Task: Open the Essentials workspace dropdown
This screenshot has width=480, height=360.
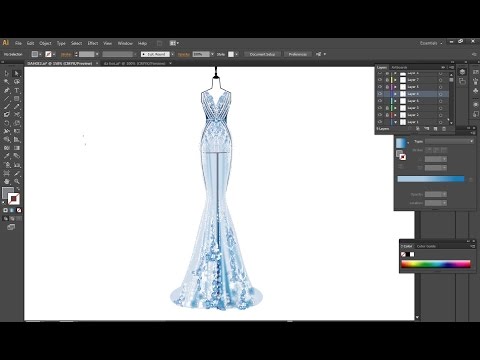Action: click(x=431, y=43)
